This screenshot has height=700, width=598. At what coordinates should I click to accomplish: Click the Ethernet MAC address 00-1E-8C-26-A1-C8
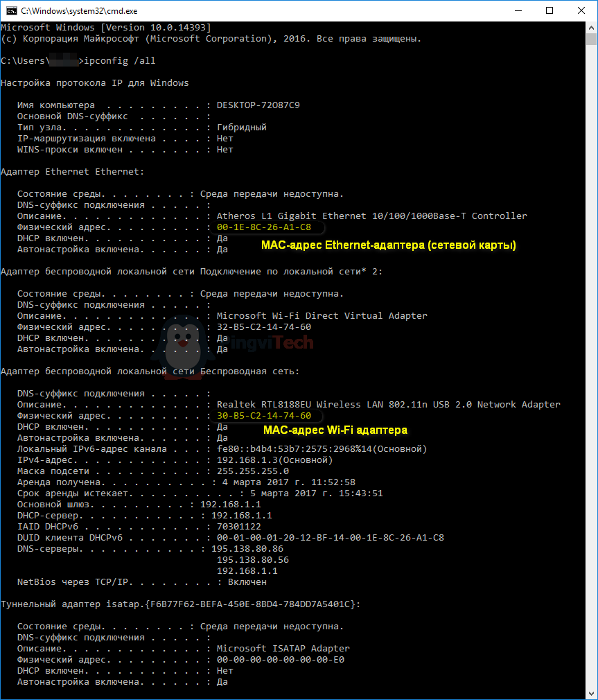264,227
